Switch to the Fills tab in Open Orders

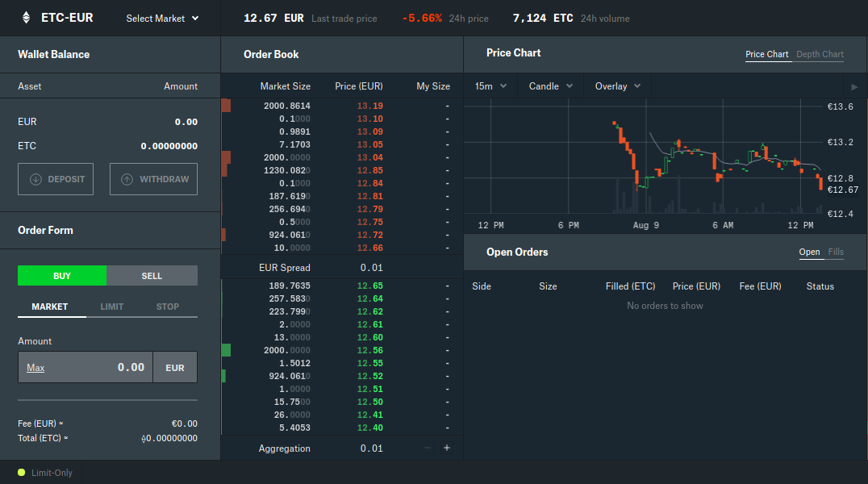(836, 252)
